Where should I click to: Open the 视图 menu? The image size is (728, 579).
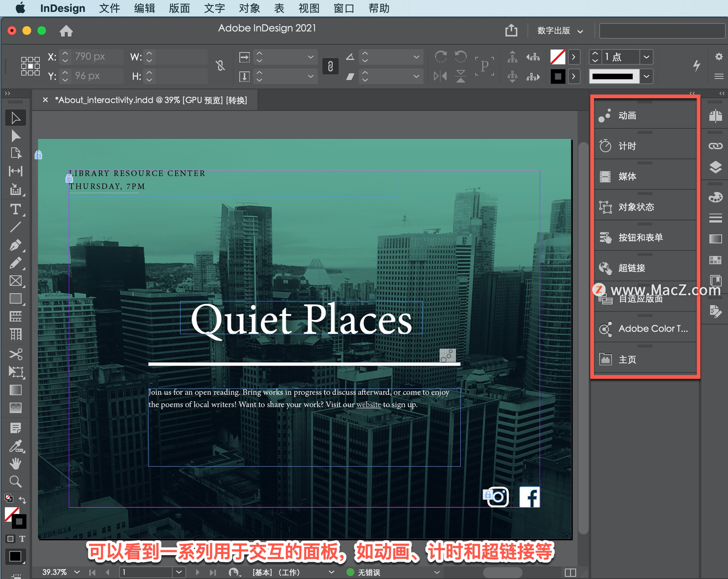pos(309,8)
